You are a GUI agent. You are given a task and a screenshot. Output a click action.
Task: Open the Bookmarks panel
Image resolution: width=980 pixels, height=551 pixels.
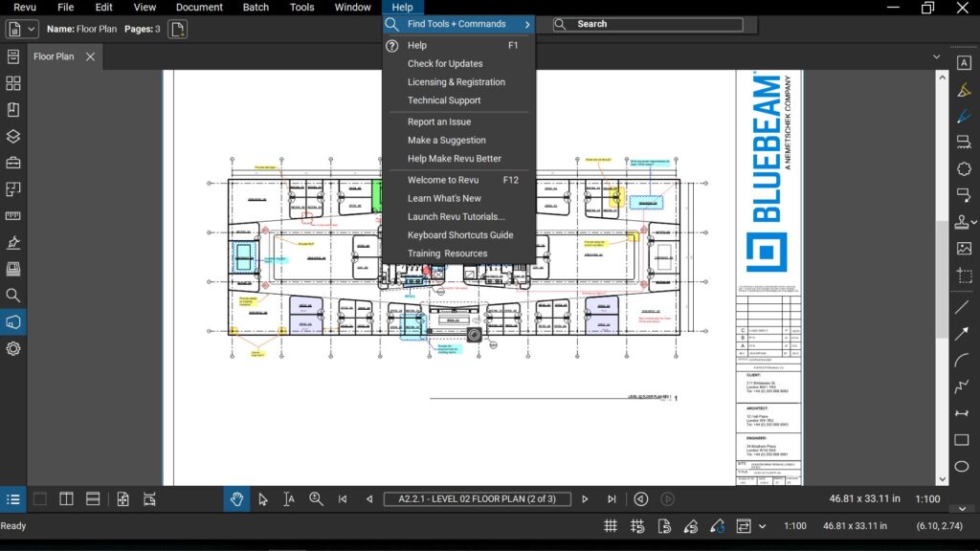click(x=13, y=110)
